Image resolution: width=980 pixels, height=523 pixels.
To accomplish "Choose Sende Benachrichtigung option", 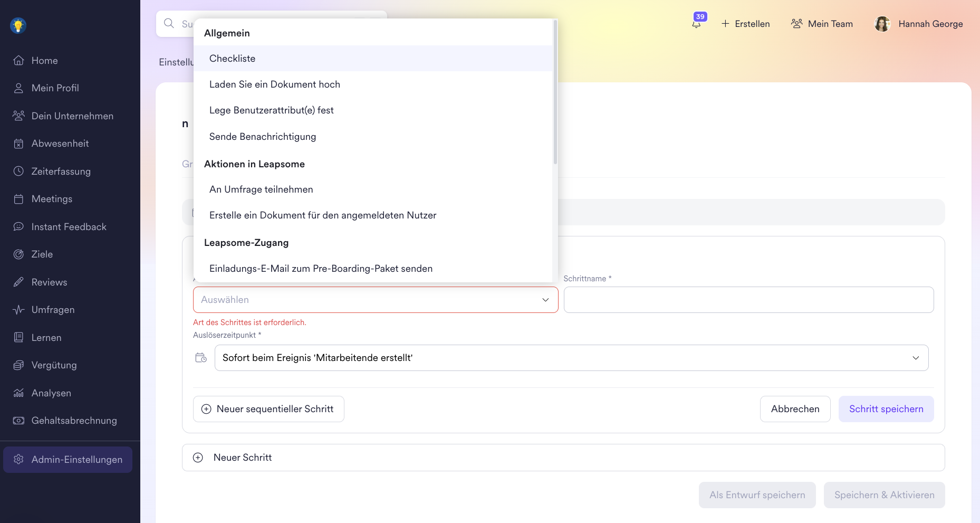I will (x=263, y=137).
